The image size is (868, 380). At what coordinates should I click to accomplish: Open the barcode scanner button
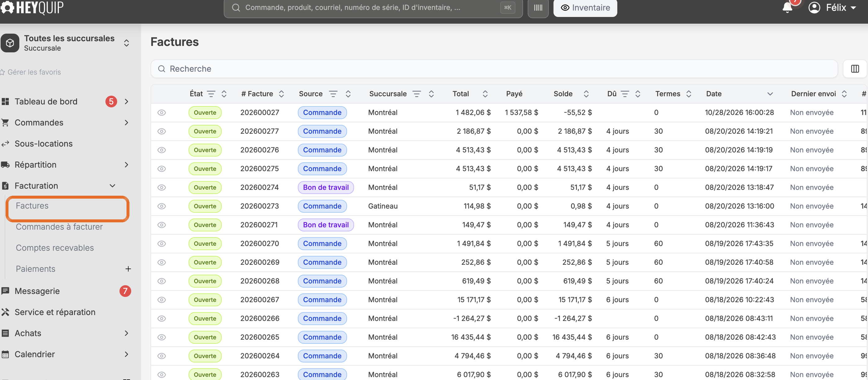click(538, 7)
